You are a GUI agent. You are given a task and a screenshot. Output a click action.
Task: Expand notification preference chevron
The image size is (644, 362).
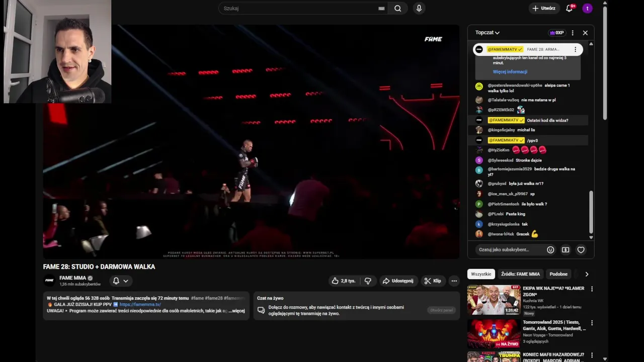[126, 281]
